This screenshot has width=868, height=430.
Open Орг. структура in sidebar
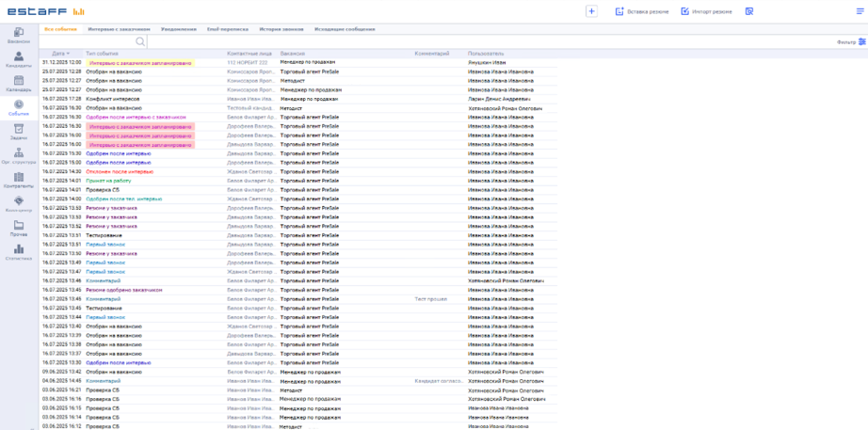19,156
